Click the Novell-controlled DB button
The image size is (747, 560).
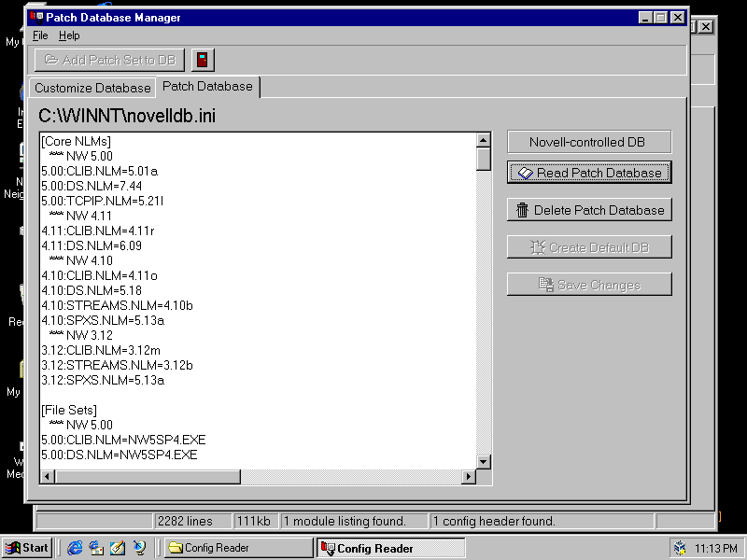(x=589, y=142)
